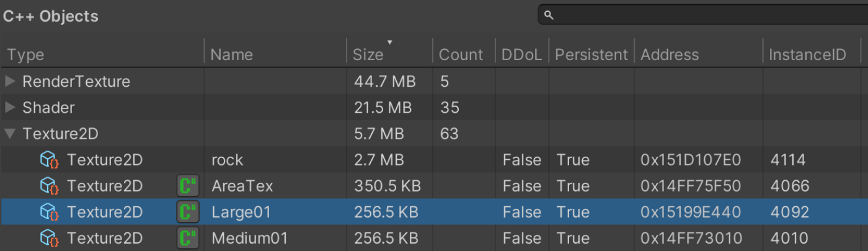Click the Name column header
This screenshot has width=868, height=251.
click(232, 55)
